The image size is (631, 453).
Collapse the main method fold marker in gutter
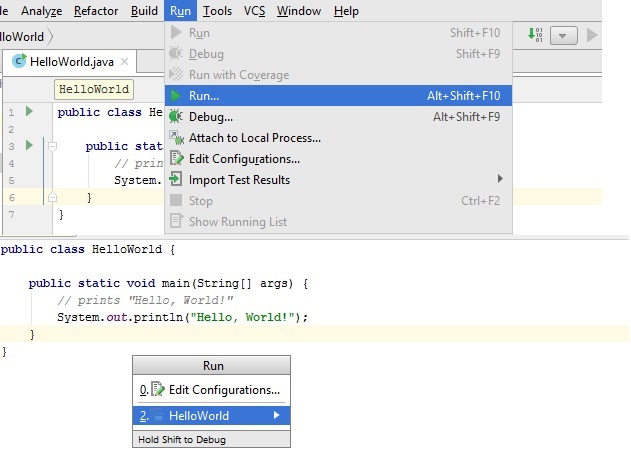pyautogui.click(x=52, y=146)
